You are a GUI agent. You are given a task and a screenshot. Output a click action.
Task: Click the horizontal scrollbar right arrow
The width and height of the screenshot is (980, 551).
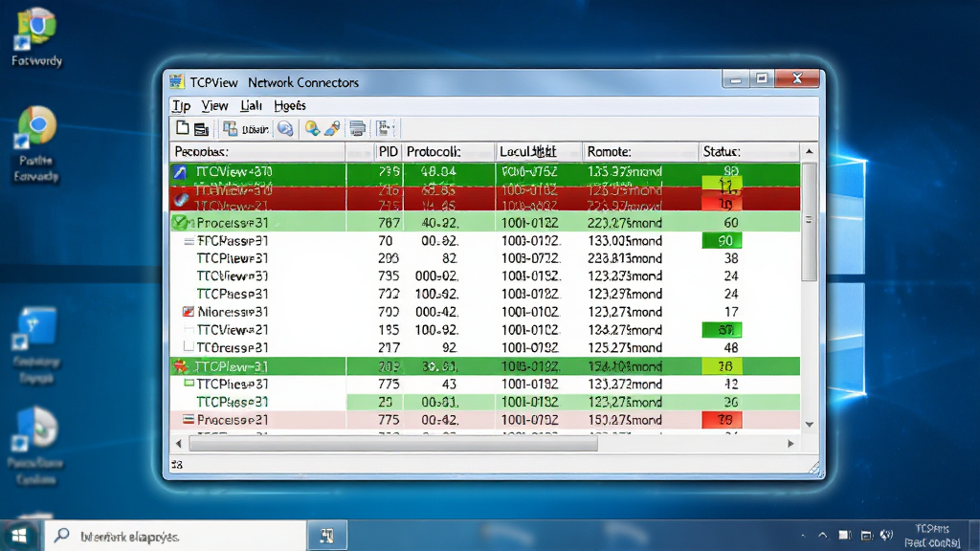(x=791, y=444)
